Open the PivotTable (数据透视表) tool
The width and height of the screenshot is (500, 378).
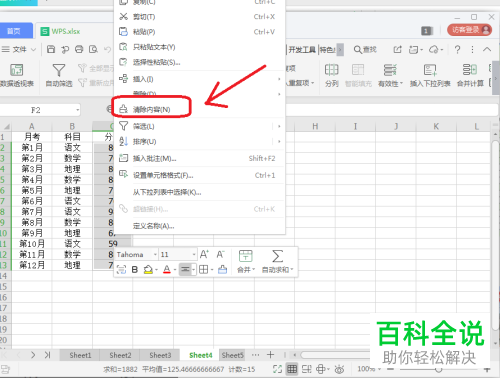click(x=16, y=70)
